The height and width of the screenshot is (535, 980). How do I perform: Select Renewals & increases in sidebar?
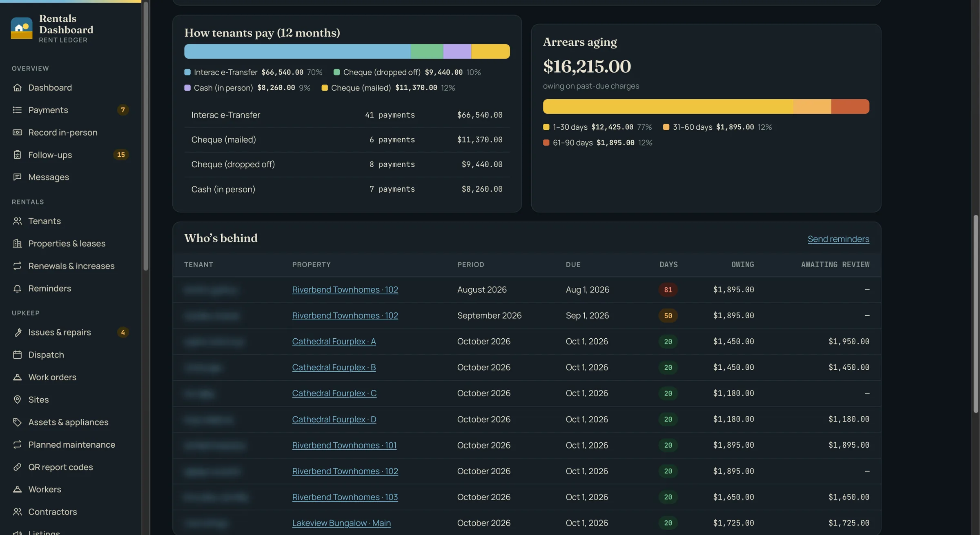(71, 266)
